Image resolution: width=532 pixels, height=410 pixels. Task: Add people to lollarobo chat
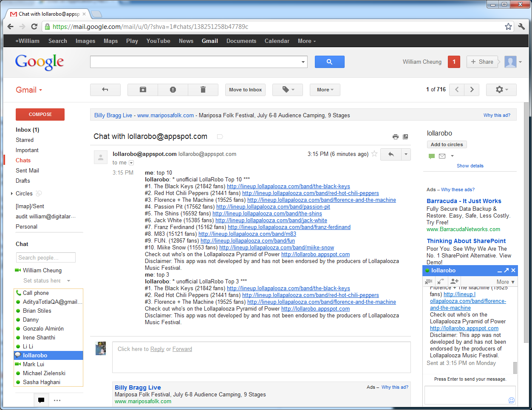pyautogui.click(x=454, y=281)
